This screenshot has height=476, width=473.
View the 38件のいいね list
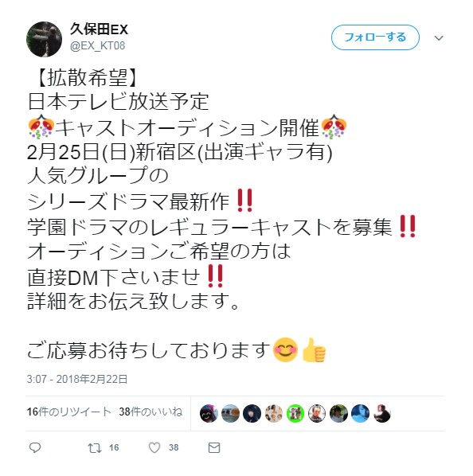click(150, 412)
